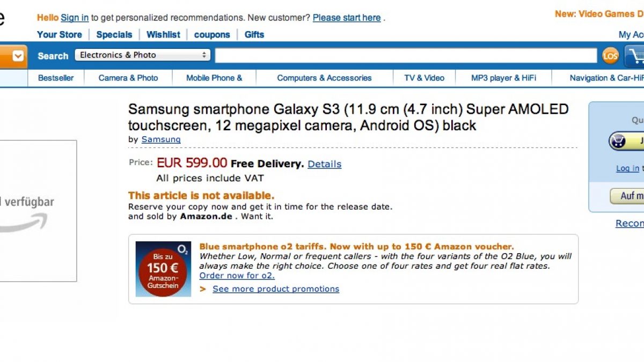The height and width of the screenshot is (362, 644).
Task: Click the Please start here link
Action: (347, 18)
